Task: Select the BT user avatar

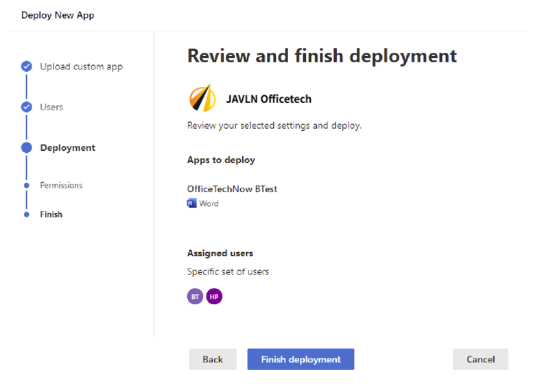Action: [195, 296]
